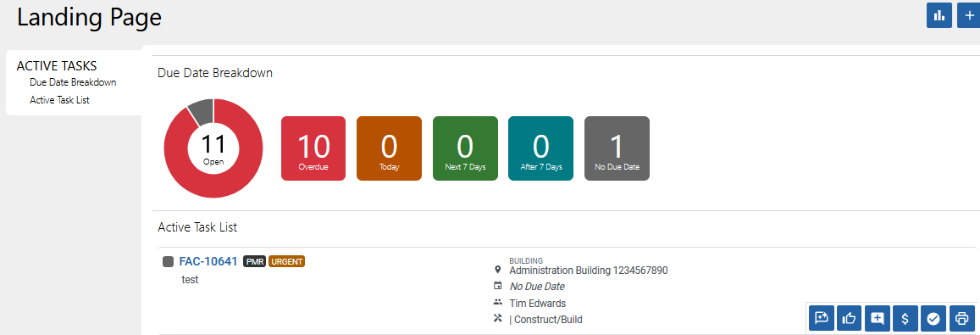Viewport: 980px width, 335px height.
Task: Select the ACTIVE TASKS sidebar heading
Action: point(56,66)
